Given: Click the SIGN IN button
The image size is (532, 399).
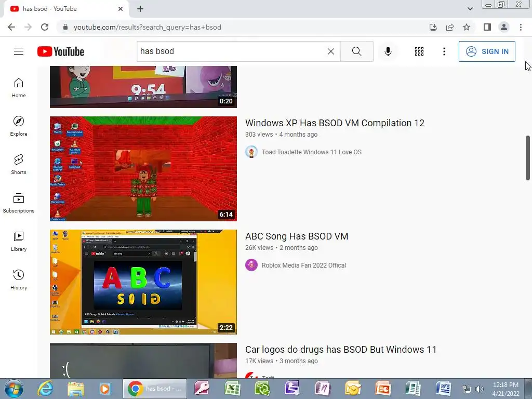Looking at the screenshot, I should 487,51.
